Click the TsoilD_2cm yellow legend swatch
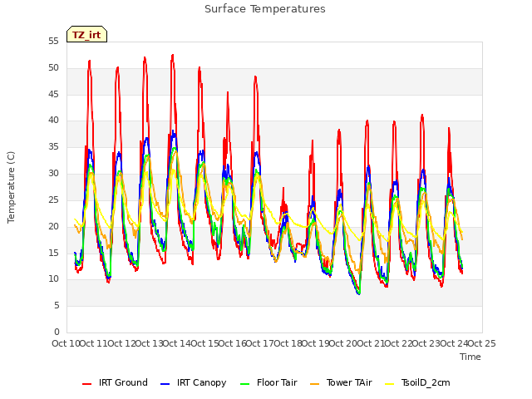This screenshot has width=532, height=399. click(390, 383)
